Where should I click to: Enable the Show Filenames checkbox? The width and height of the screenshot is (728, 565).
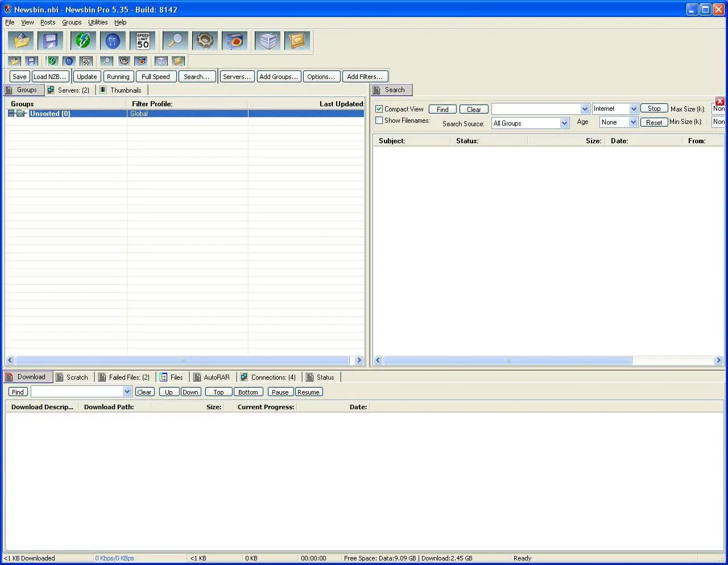click(379, 121)
